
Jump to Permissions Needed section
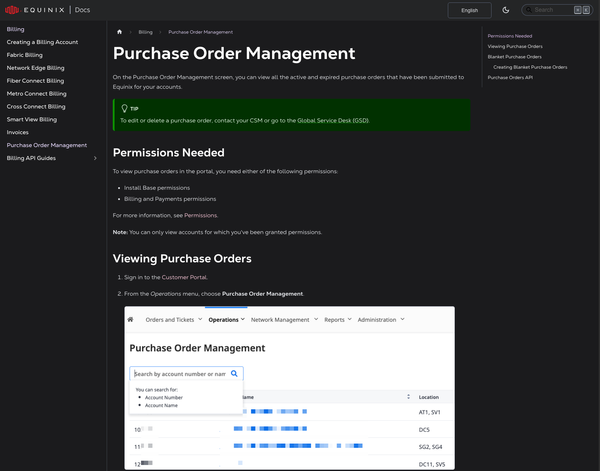pos(510,36)
